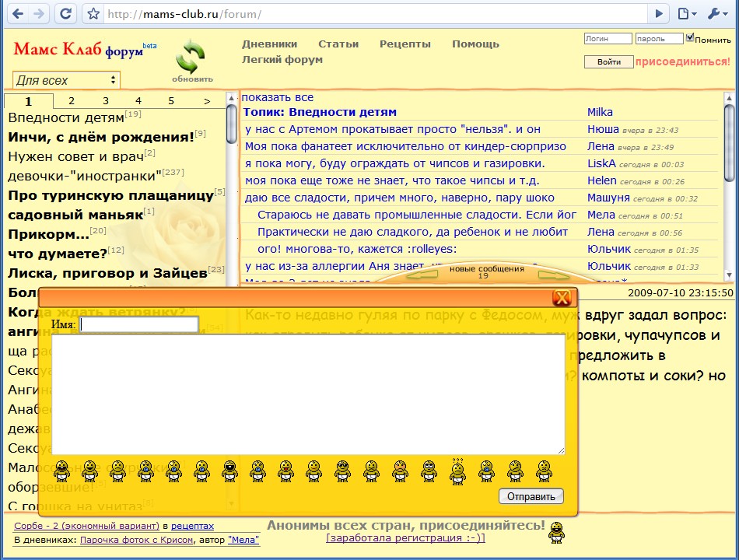Select the smiley with a pacifier
The image size is (739, 560).
[x=201, y=471]
